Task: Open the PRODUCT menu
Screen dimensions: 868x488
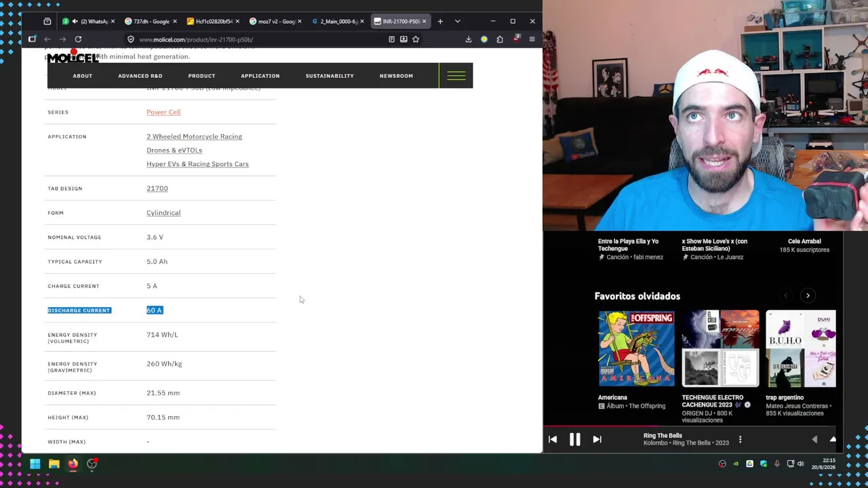Action: click(201, 76)
